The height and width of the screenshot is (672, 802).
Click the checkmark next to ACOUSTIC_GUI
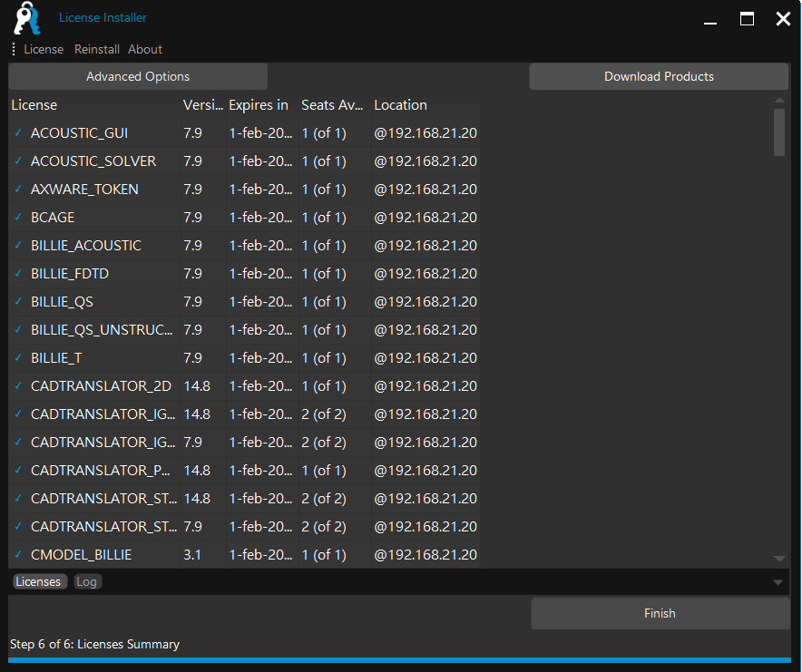18,133
